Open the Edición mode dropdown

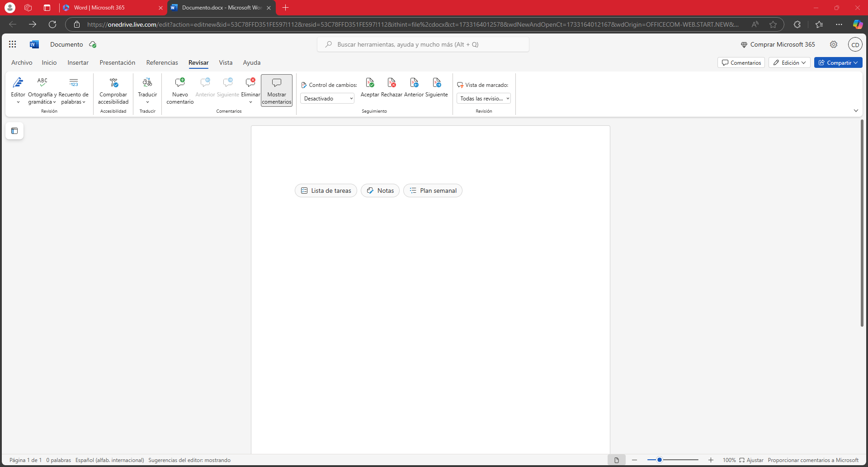789,63
